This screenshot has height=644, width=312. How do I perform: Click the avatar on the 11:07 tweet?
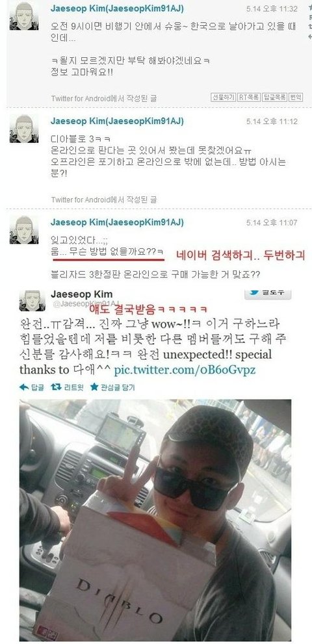coord(24,230)
